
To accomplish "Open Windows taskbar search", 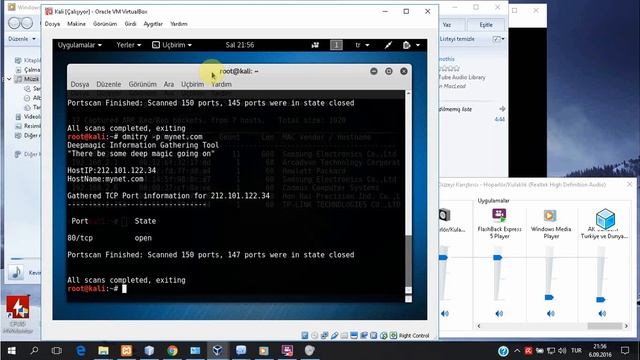I will [x=35, y=351].
